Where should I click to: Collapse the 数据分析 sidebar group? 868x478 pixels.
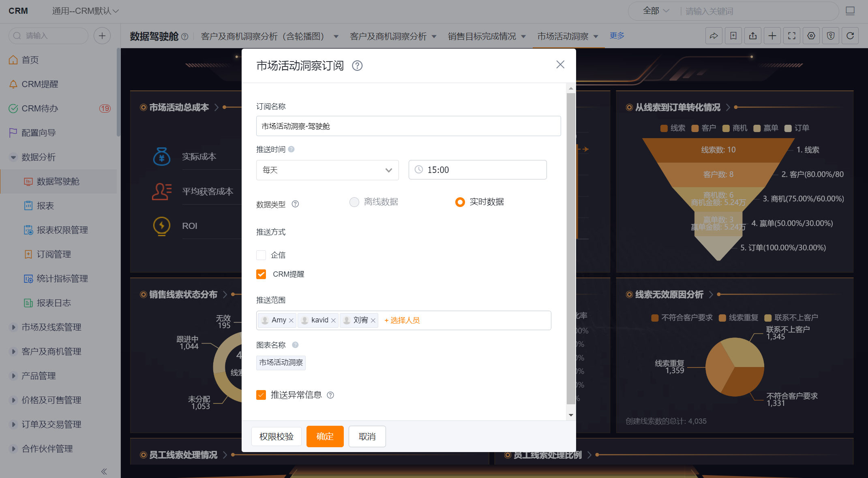(x=13, y=157)
